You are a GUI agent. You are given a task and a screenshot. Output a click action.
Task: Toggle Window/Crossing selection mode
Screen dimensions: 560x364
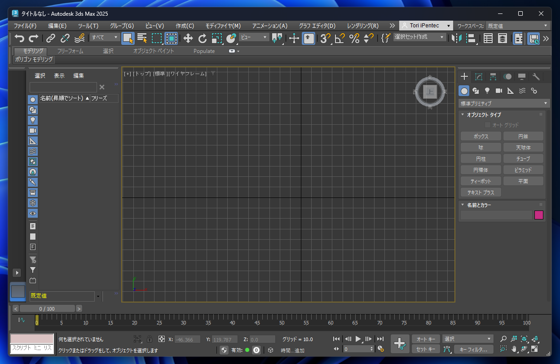click(171, 38)
